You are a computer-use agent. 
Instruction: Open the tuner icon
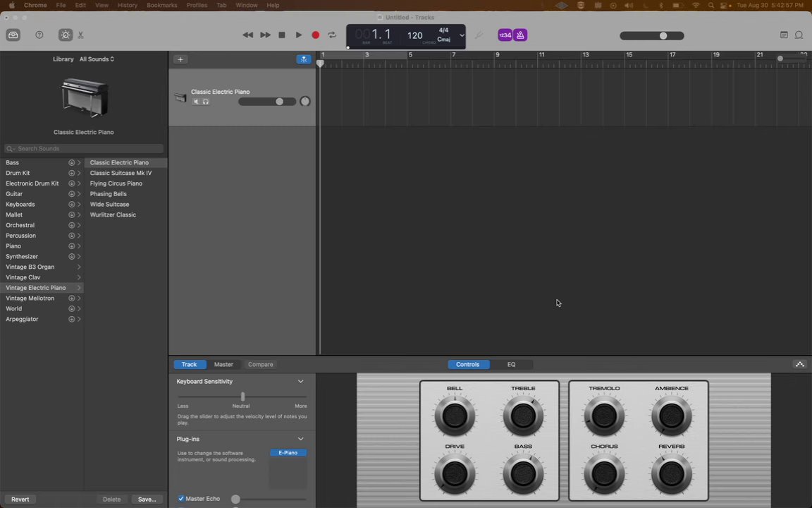coord(479,35)
